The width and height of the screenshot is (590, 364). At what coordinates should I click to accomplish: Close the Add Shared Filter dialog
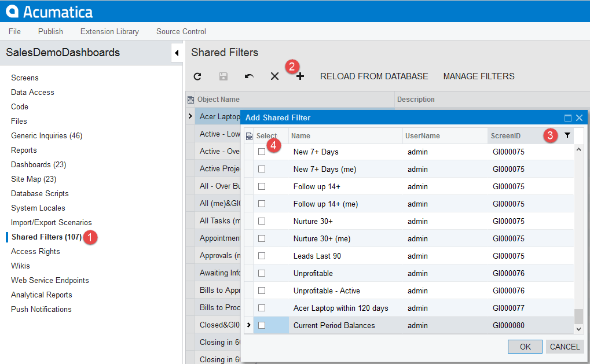pos(580,117)
